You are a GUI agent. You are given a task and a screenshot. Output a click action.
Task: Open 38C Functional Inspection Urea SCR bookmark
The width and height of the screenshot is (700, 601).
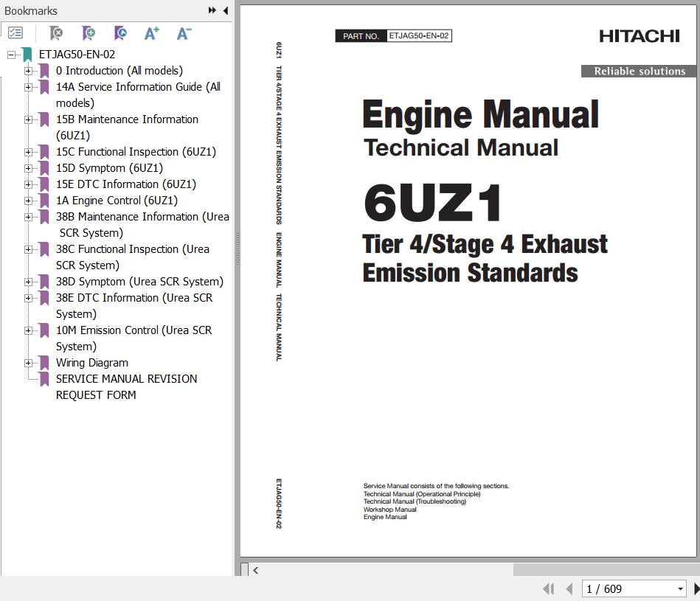click(x=133, y=257)
